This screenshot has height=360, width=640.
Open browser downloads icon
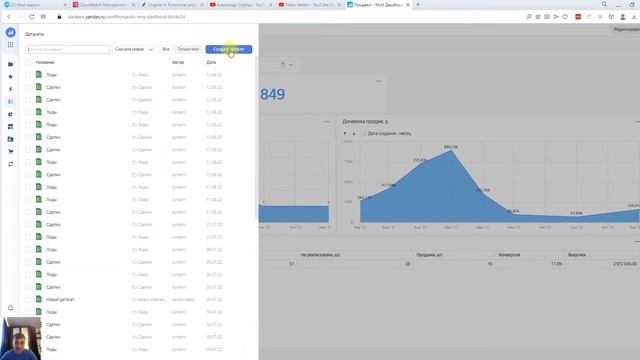pos(634,17)
